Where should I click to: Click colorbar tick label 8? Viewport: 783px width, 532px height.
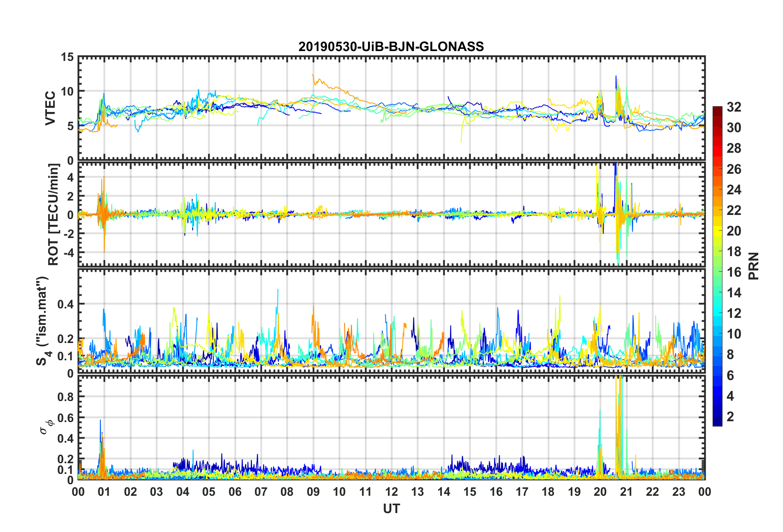pyautogui.click(x=730, y=355)
